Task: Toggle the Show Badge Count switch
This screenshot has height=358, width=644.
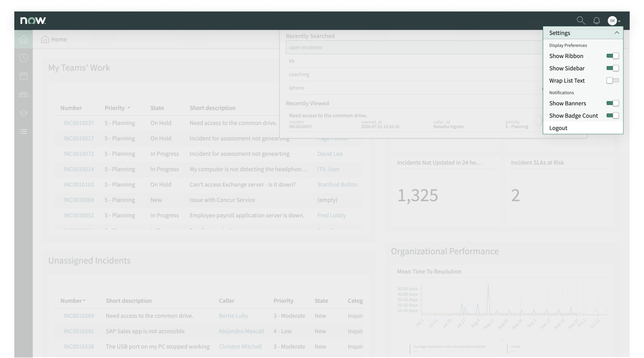Action: (612, 116)
